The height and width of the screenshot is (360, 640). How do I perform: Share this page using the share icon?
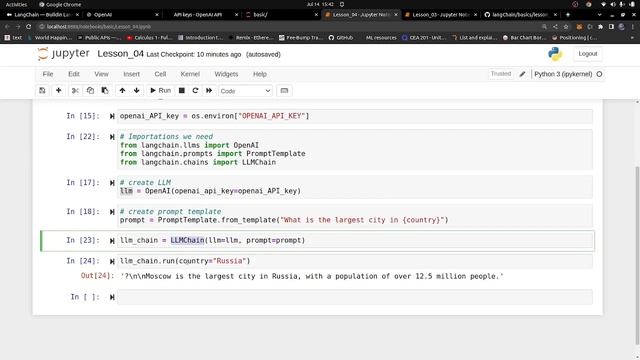pyautogui.click(x=555, y=27)
